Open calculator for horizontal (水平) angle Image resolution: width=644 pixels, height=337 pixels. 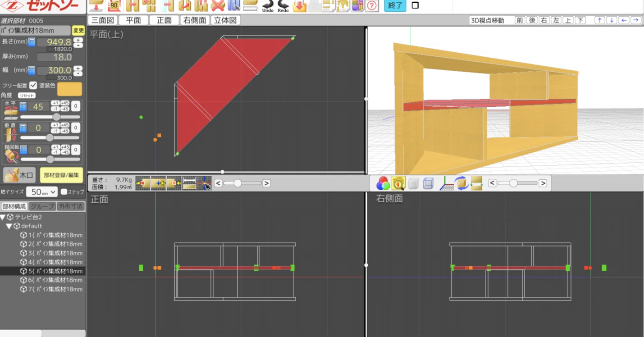pos(23,106)
